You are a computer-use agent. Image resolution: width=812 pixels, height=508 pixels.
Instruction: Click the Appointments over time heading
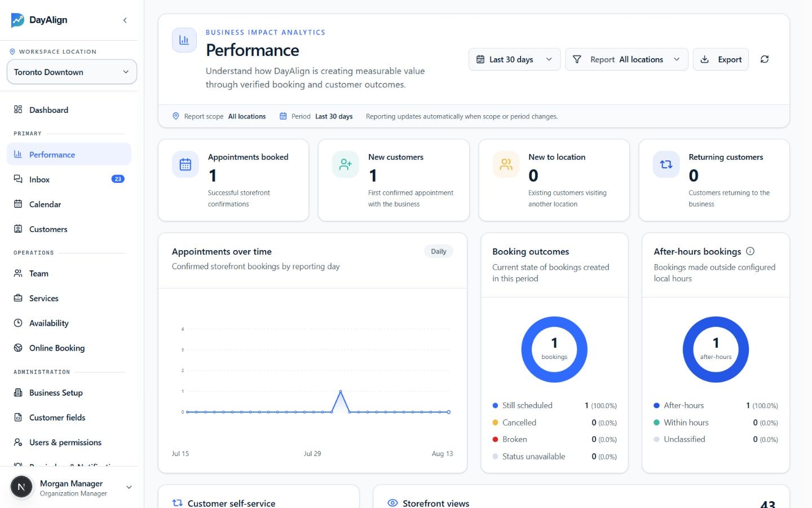(222, 252)
